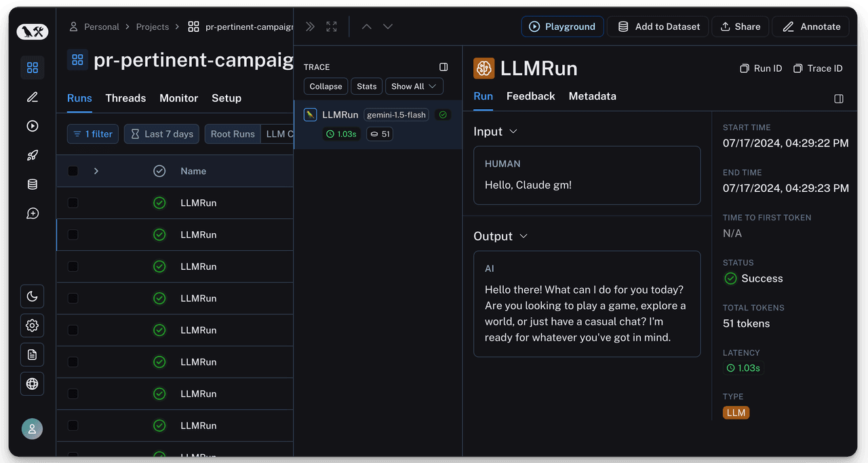Open sidebar play circle playground icon

(x=32, y=126)
